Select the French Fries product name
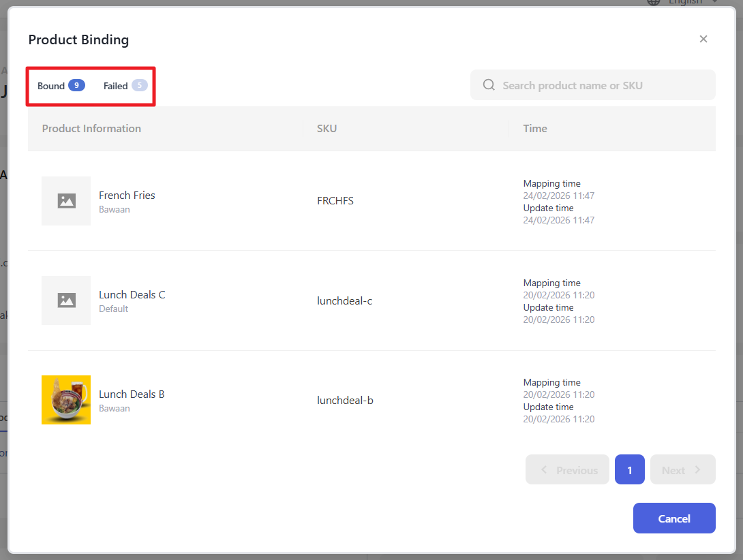Viewport: 743px width, 560px height. coord(127,196)
